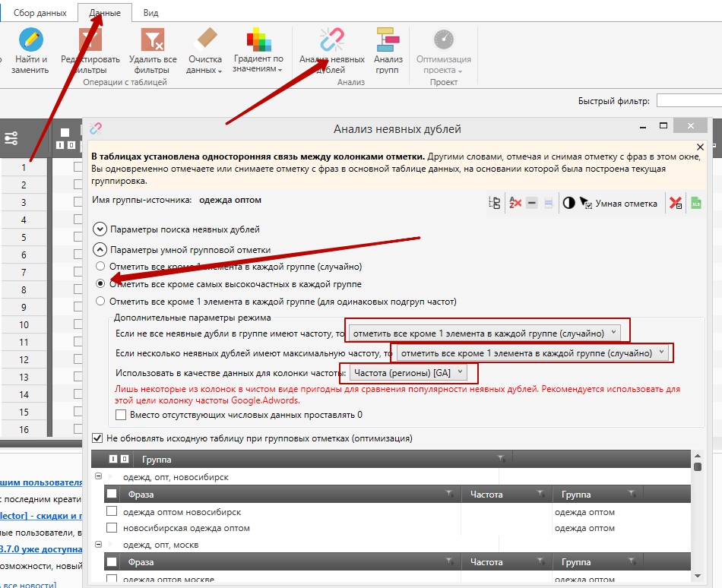Select row number 5 in the main table
The width and height of the screenshot is (722, 588).
[24, 238]
